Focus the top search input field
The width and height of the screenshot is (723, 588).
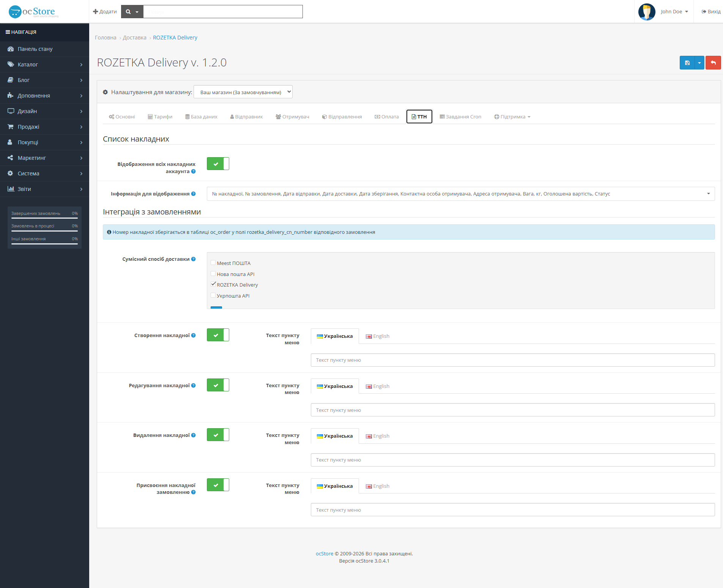[223, 12]
